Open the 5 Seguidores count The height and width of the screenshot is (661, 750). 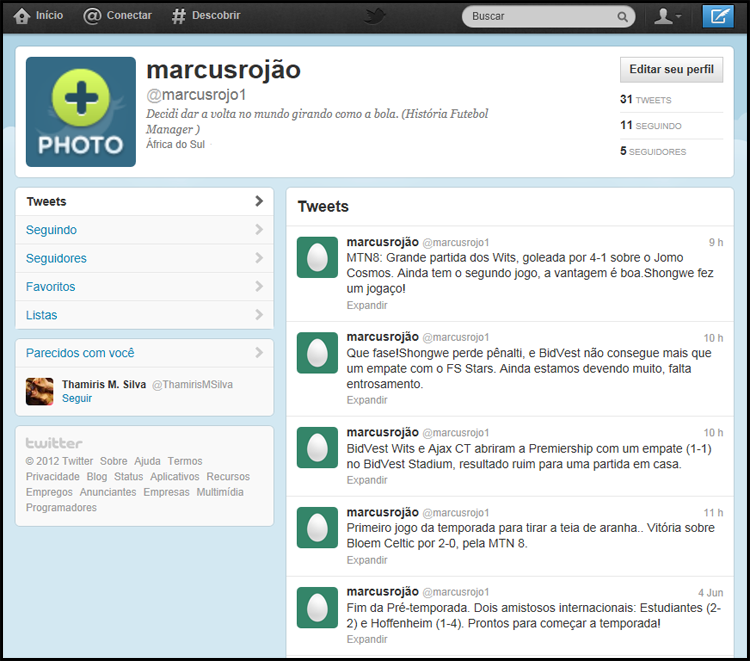point(653,151)
